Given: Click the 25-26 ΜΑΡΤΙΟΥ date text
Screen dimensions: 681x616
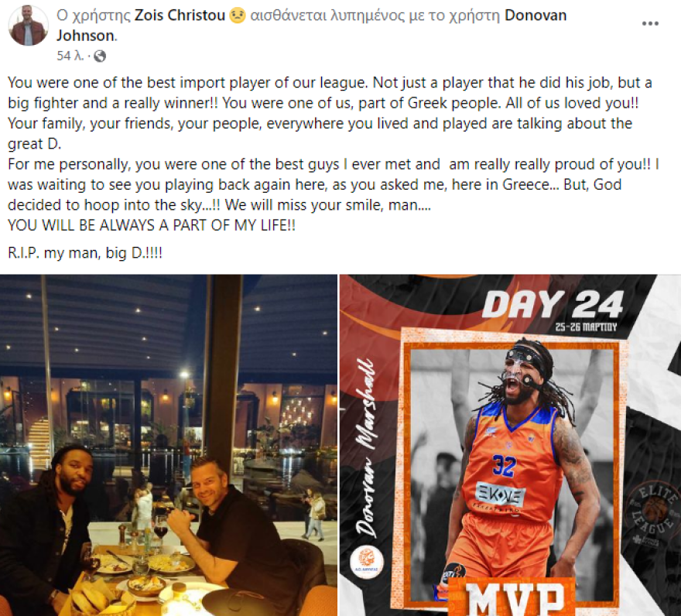Looking at the screenshot, I should [586, 327].
